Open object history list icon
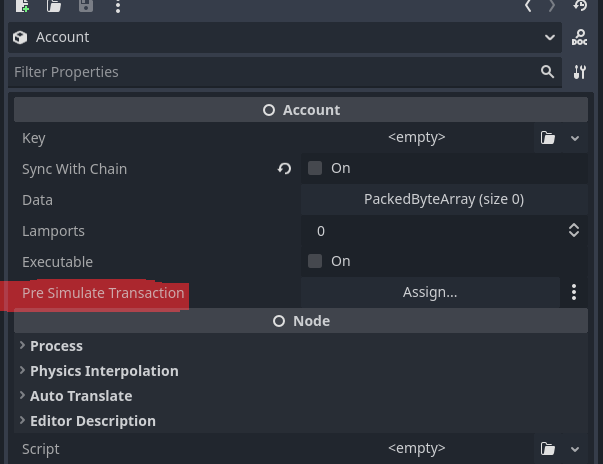The width and height of the screenshot is (603, 464). pos(580,5)
